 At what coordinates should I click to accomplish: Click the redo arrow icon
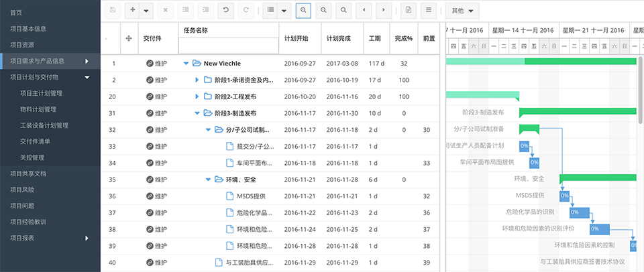point(246,10)
